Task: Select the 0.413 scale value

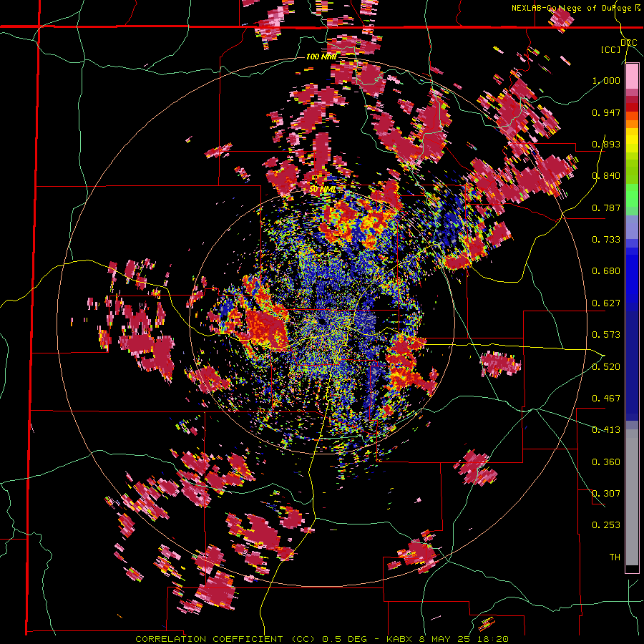Action: (606, 430)
